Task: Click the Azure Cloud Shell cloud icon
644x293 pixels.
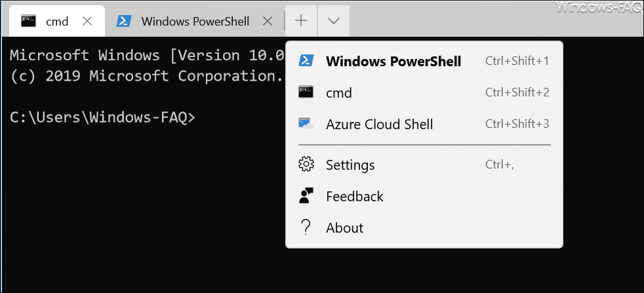Action: (306, 123)
